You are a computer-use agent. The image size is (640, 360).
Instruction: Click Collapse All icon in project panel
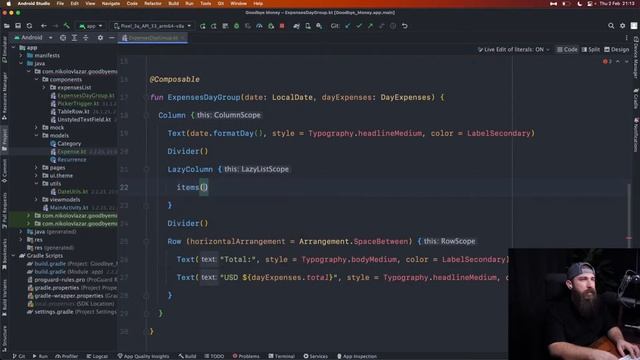click(86, 38)
